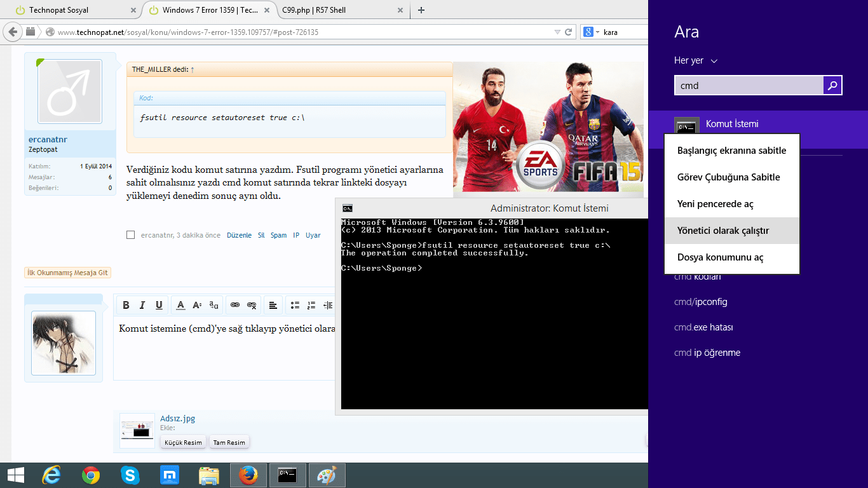
Task: Click the ercanatnr profile avatar
Action: pos(70,91)
